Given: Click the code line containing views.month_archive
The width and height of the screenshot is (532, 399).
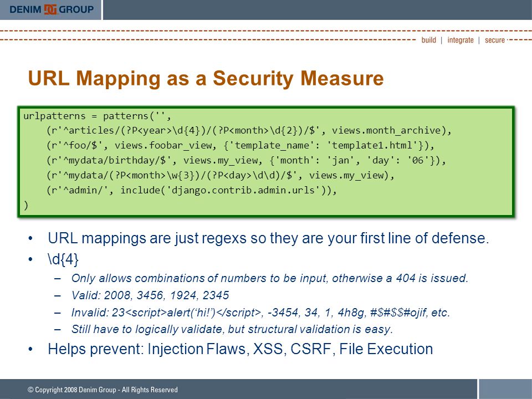Looking at the screenshot, I should [x=249, y=131].
